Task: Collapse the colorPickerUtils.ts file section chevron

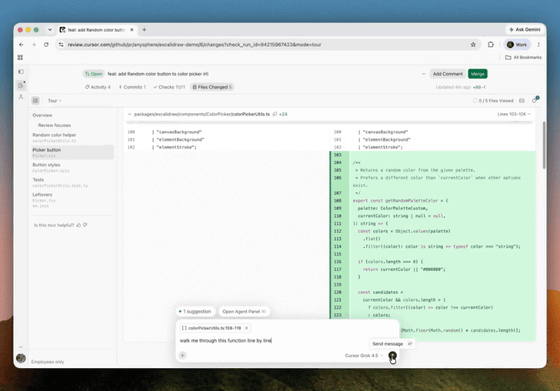Action: (129, 114)
